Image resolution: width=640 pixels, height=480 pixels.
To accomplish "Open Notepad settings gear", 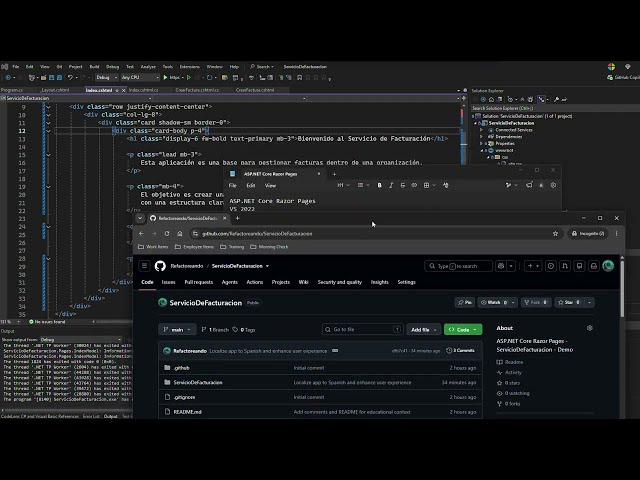I will 553,185.
